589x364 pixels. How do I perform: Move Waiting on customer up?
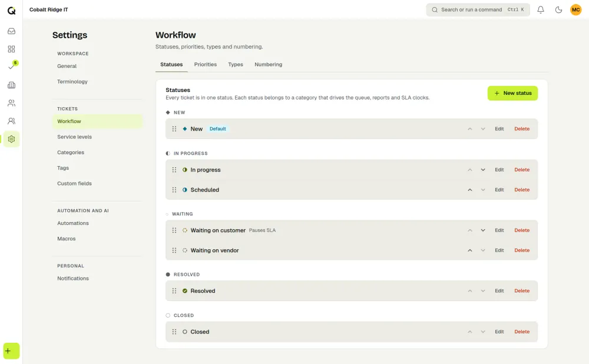[x=470, y=230]
